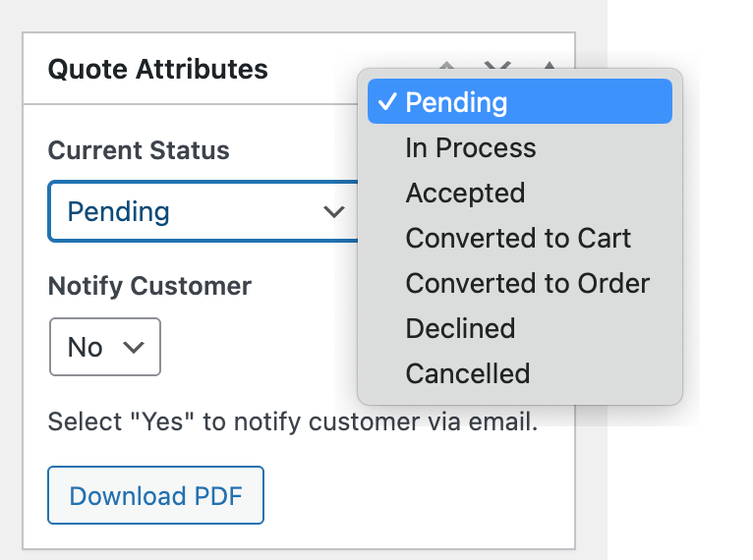Choose In Process from status list

pos(471,148)
